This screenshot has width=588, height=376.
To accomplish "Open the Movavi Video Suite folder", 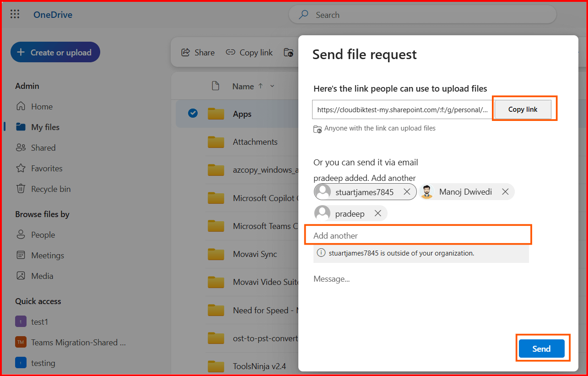I will (x=265, y=282).
